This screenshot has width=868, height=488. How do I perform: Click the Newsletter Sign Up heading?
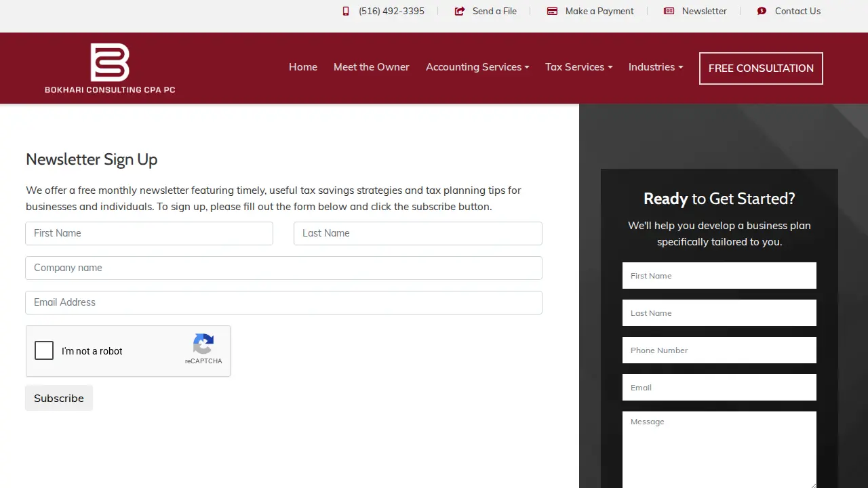click(x=92, y=159)
